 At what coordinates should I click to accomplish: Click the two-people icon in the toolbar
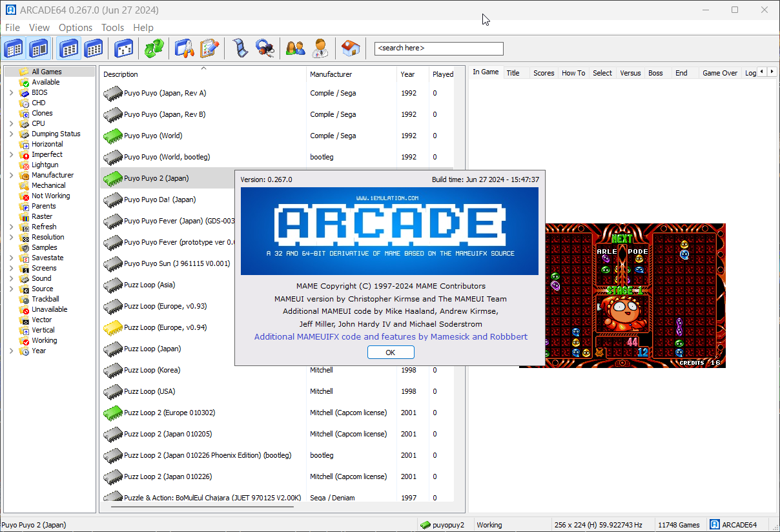point(295,48)
